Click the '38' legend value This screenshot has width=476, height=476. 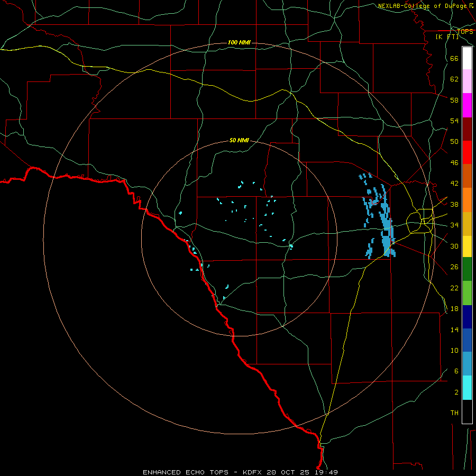(x=454, y=204)
